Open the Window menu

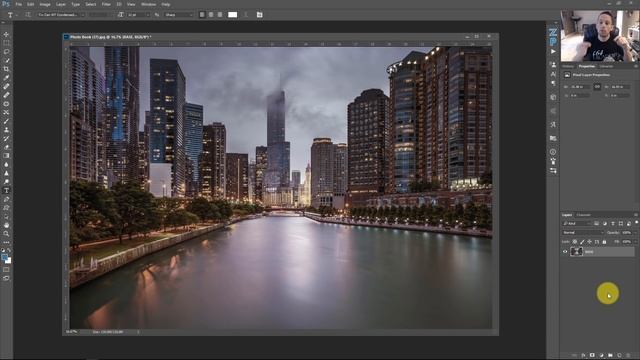tap(148, 4)
